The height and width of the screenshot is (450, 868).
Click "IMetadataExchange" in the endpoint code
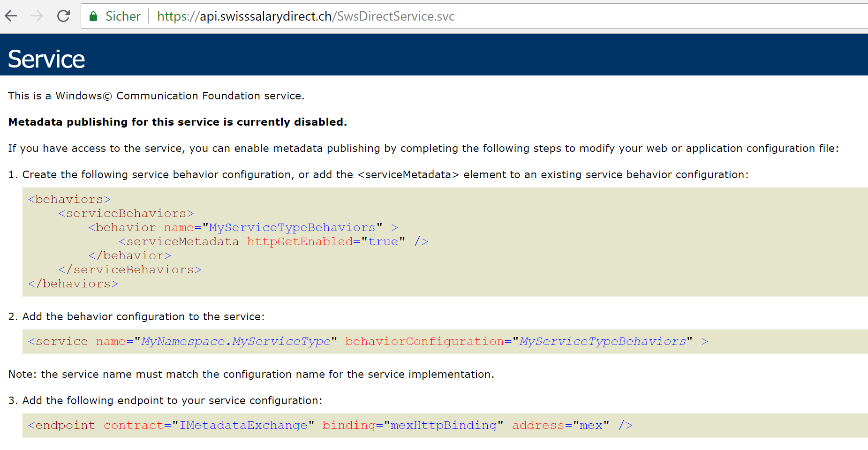[243, 425]
